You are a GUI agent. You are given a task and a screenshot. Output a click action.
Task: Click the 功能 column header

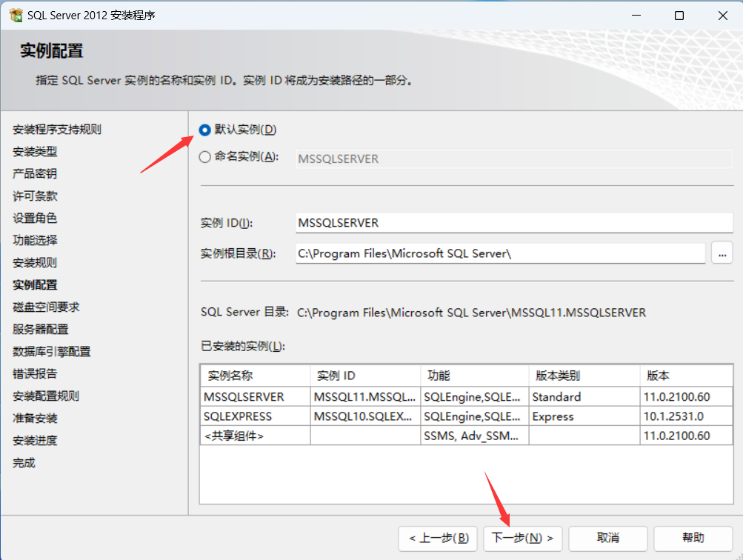(475, 376)
